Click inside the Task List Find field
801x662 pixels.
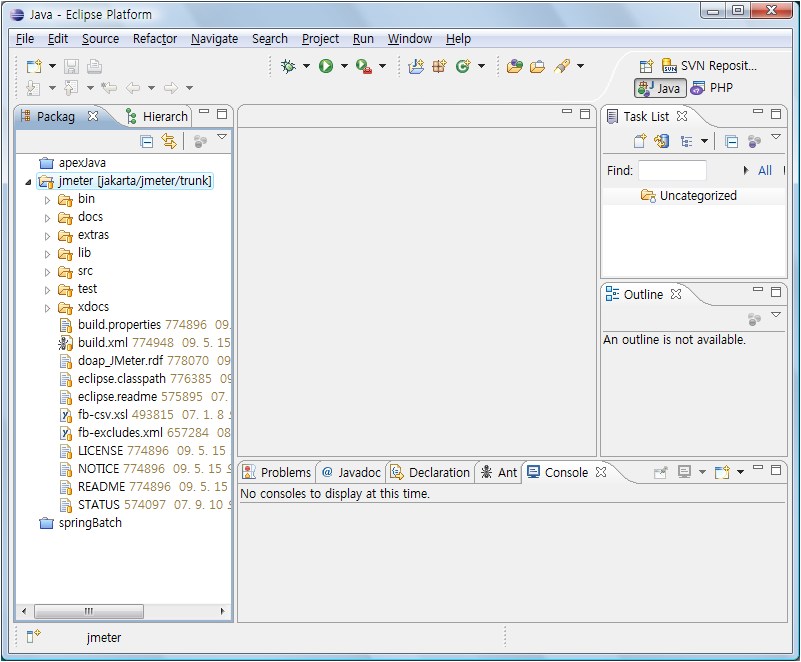point(672,171)
